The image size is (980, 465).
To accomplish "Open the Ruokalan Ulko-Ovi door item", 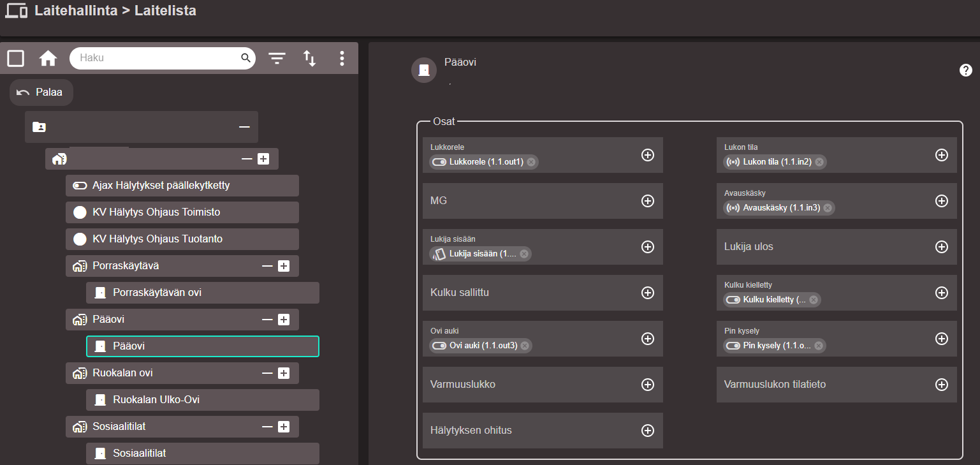I will pyautogui.click(x=202, y=400).
